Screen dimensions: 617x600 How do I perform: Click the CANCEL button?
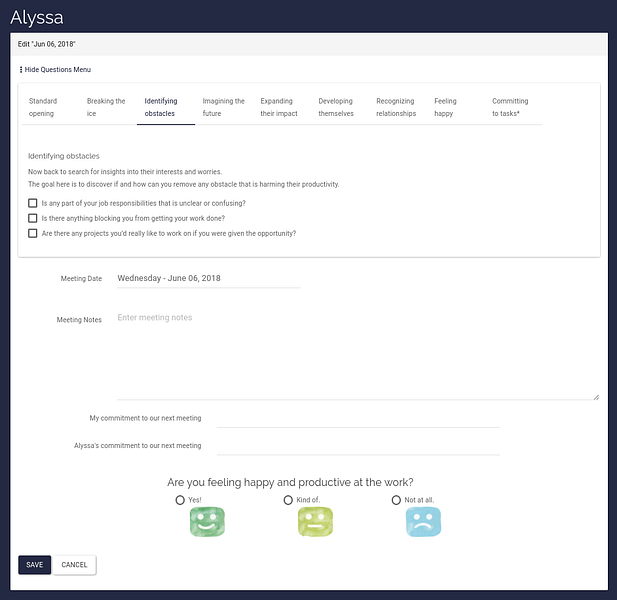pyautogui.click(x=74, y=565)
